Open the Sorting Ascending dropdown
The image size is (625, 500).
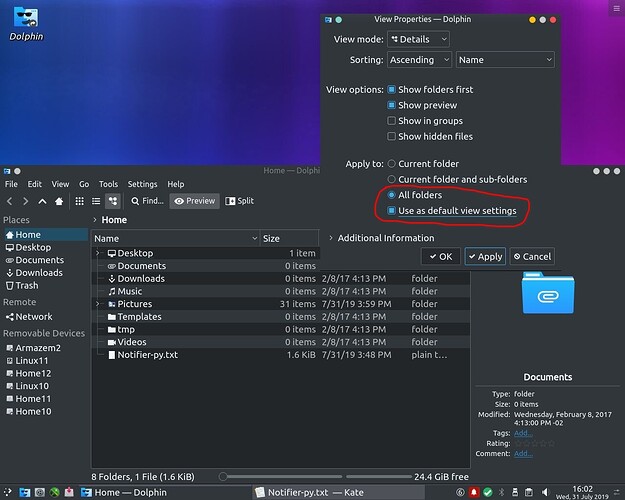click(418, 60)
